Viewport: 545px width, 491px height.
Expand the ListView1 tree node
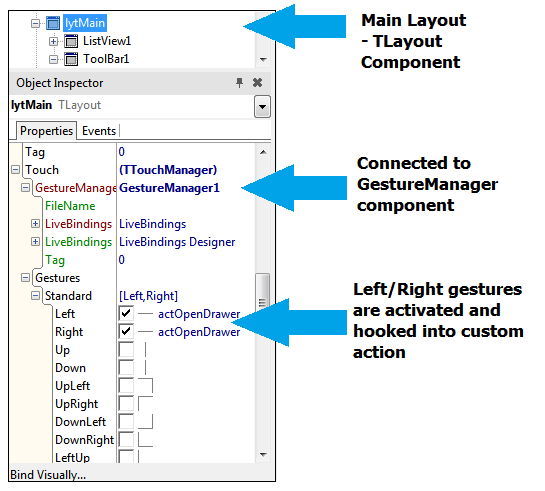click(53, 42)
